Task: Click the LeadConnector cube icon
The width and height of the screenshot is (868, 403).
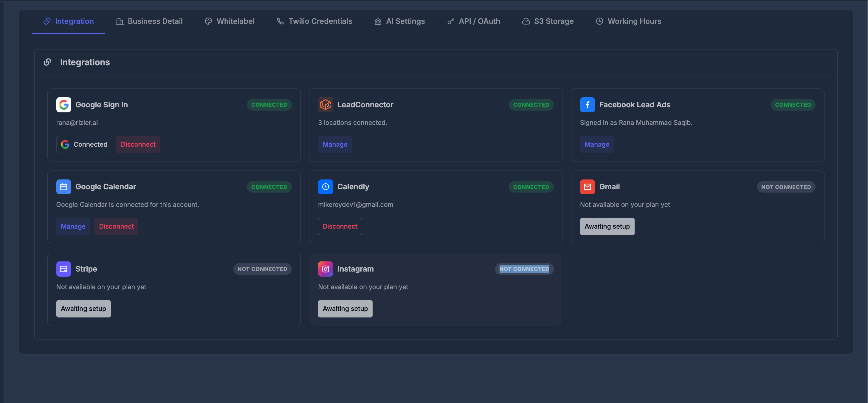Action: [325, 105]
